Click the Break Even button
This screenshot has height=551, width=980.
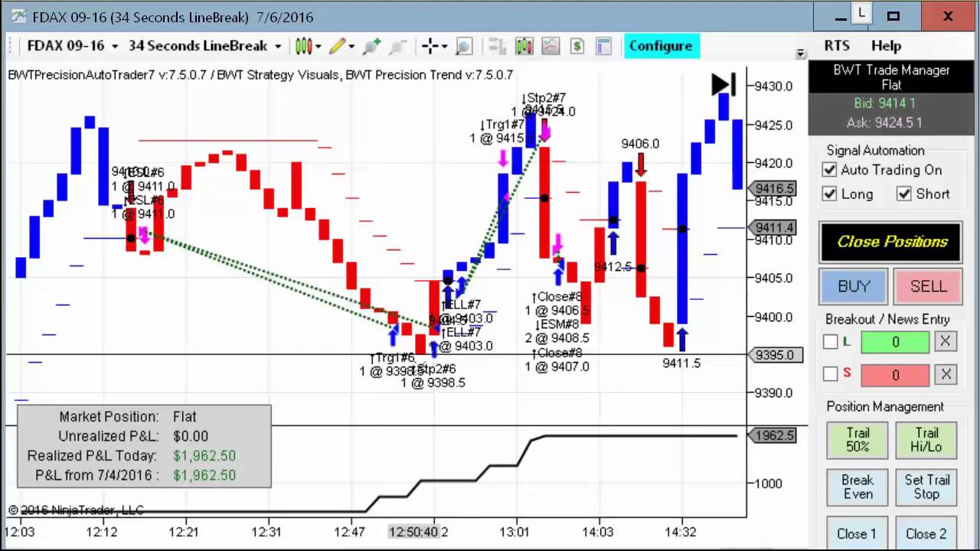[x=857, y=487]
